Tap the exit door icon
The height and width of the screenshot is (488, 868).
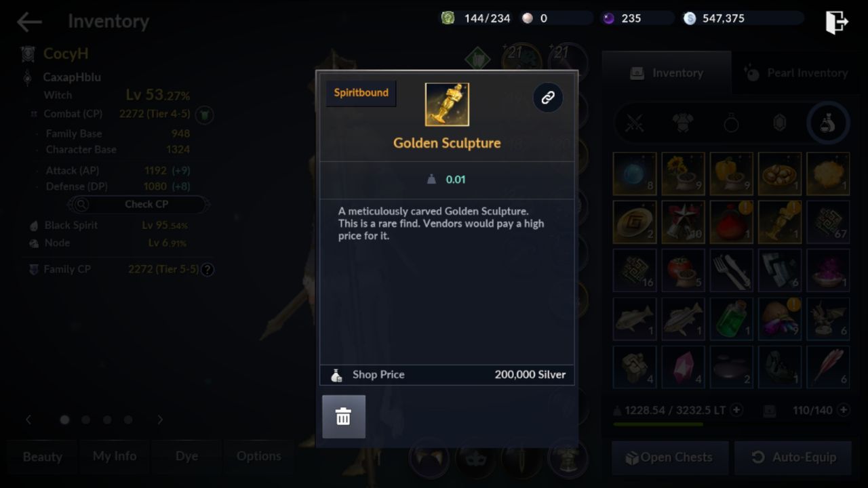837,22
